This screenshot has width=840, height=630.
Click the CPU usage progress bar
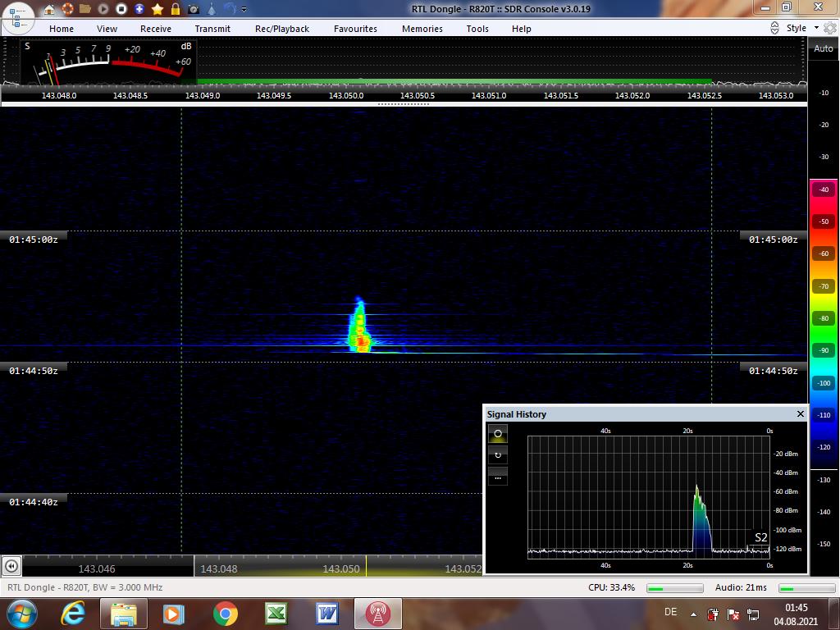[675, 588]
